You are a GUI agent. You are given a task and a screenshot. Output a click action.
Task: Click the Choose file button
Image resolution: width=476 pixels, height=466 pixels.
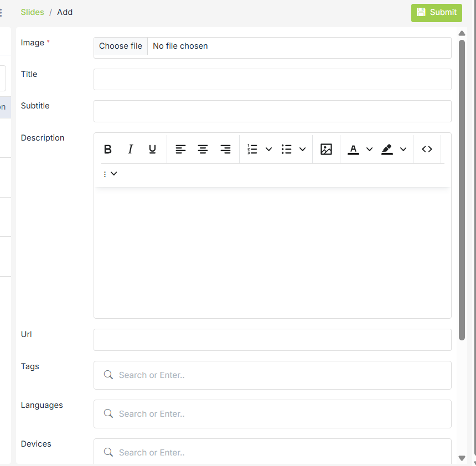tap(121, 46)
